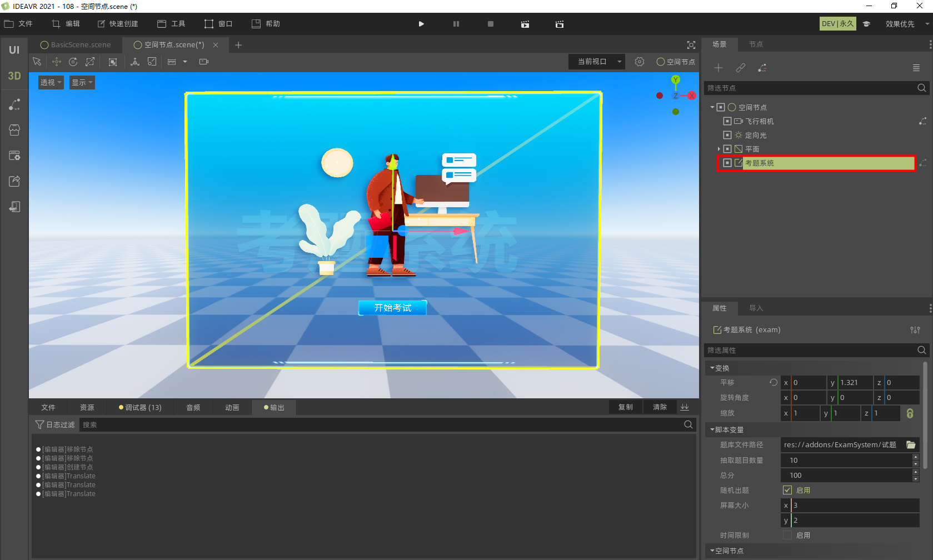
Task: Open the export sidebar icon
Action: tap(14, 181)
